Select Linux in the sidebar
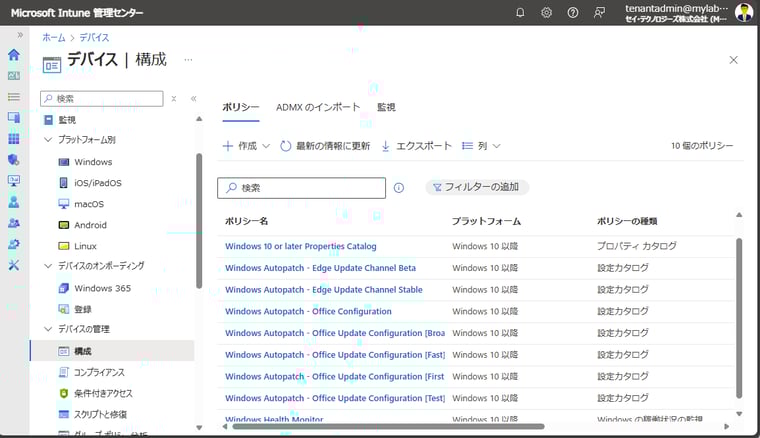This screenshot has width=760, height=438. click(85, 247)
